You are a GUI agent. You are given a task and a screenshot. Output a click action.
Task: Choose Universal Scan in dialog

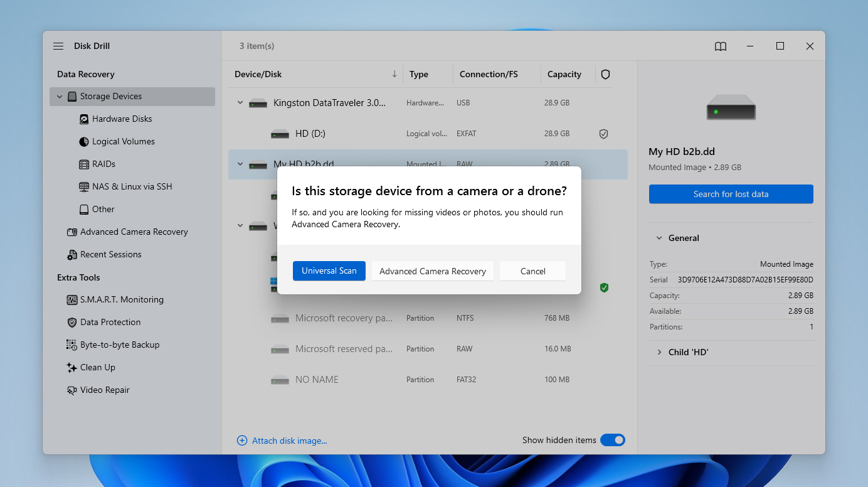[x=329, y=271]
